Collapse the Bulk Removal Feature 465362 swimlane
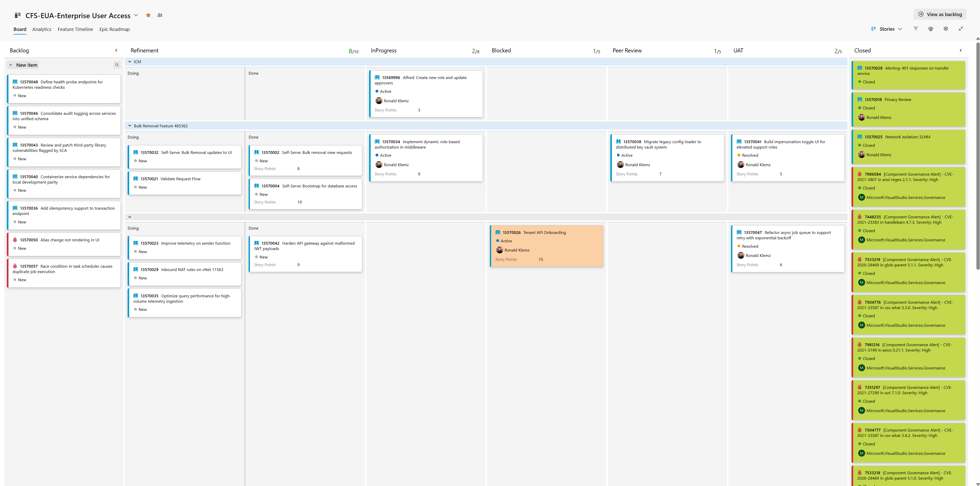Image resolution: width=980 pixels, height=486 pixels. [x=130, y=126]
